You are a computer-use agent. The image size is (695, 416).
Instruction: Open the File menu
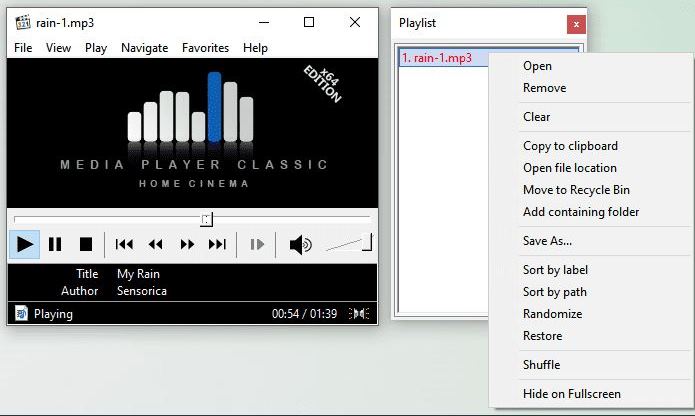coord(23,47)
